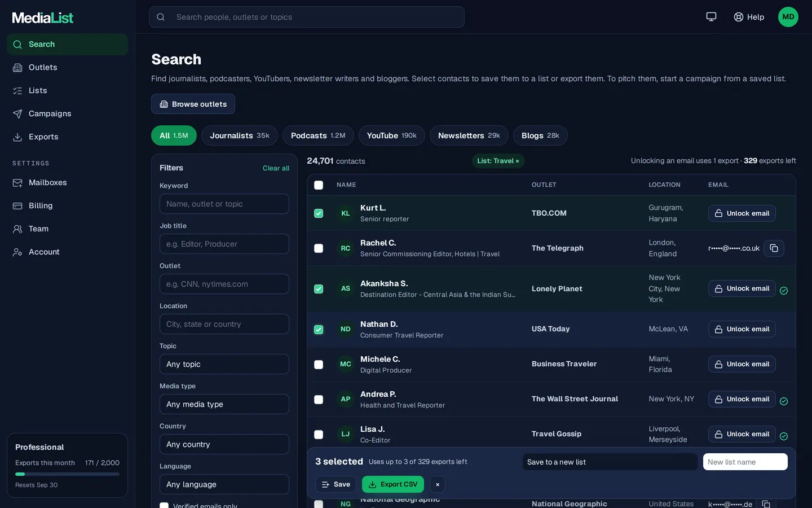This screenshot has width=812, height=508.
Task: Switch to the Newsletters tab
Action: pyautogui.click(x=469, y=135)
